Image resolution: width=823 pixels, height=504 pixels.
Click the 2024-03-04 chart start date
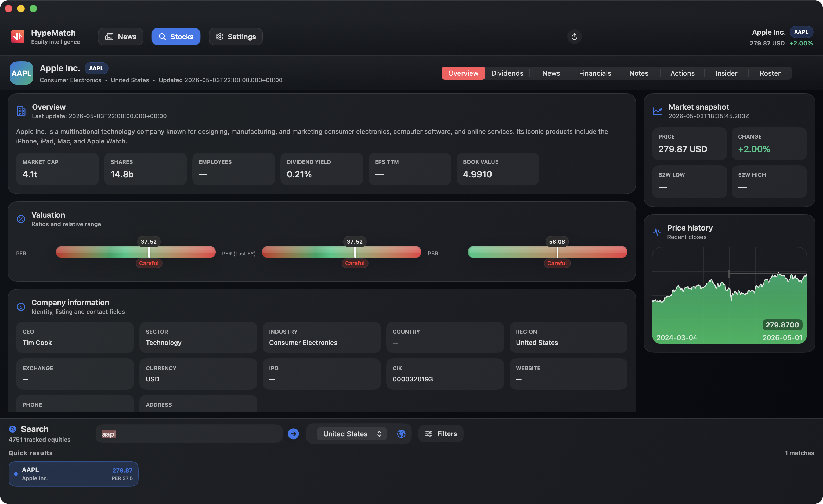(677, 337)
